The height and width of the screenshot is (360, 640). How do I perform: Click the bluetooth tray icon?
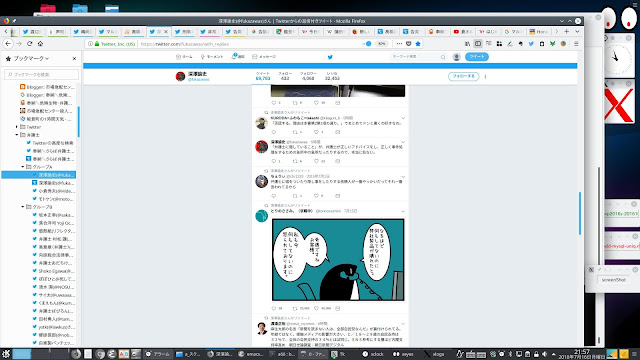(510, 354)
